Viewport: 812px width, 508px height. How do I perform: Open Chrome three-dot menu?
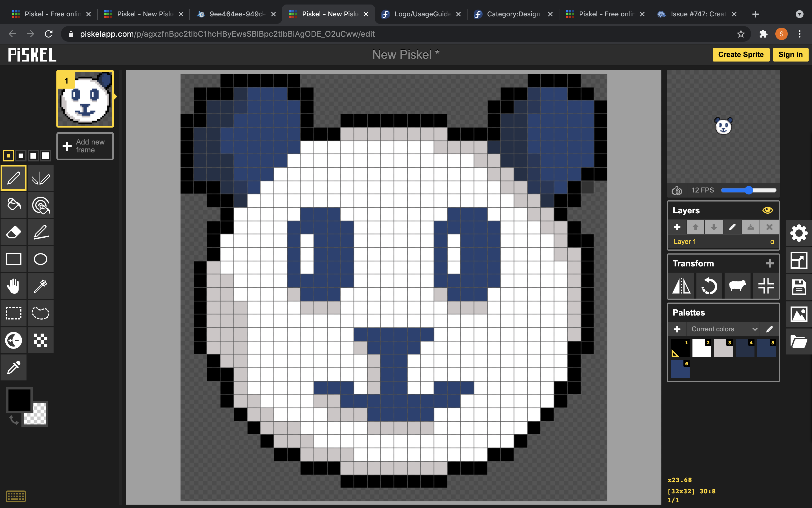click(x=800, y=34)
